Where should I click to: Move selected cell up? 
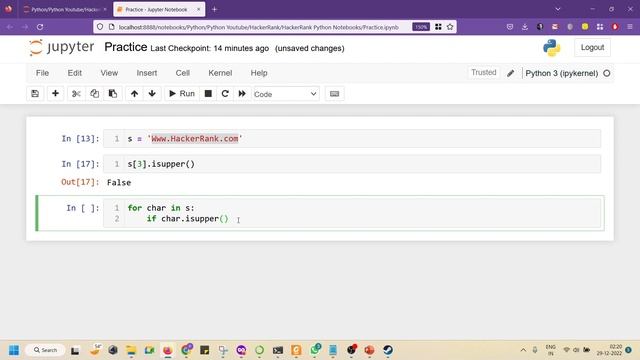[134, 94]
